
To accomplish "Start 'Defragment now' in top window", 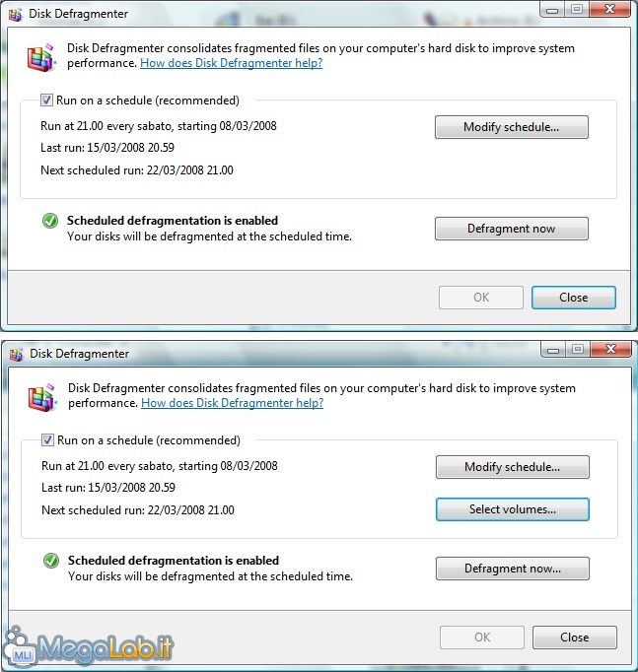I will click(512, 229).
